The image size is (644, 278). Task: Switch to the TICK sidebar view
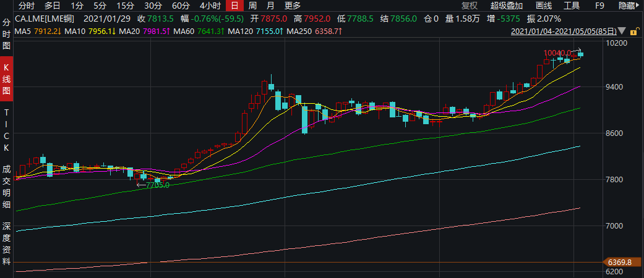7,131
